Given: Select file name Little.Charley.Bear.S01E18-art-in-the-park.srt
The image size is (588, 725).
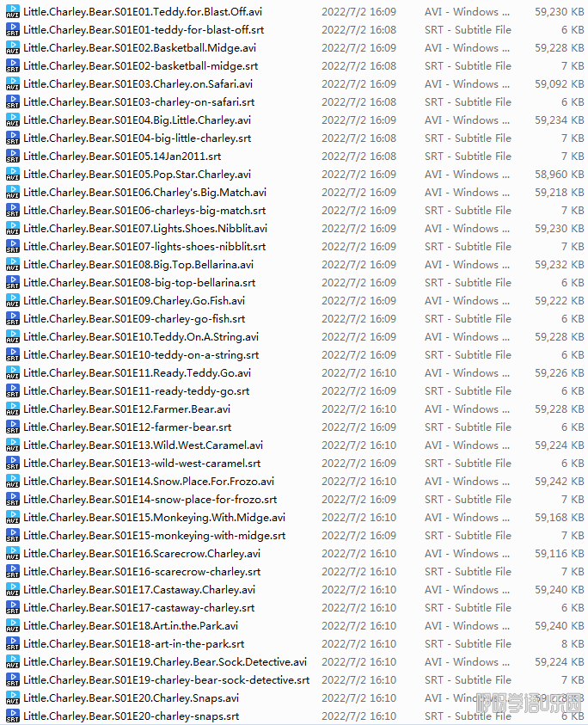Looking at the screenshot, I should pos(133,643).
